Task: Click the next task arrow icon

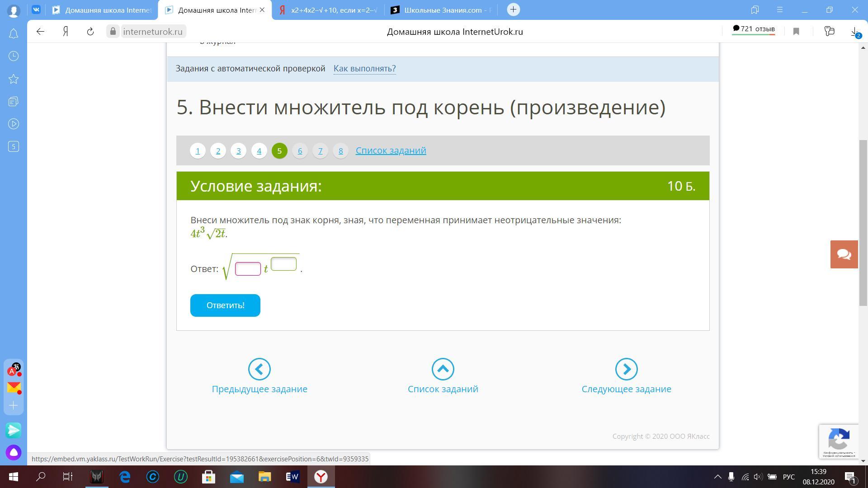Action: (626, 369)
